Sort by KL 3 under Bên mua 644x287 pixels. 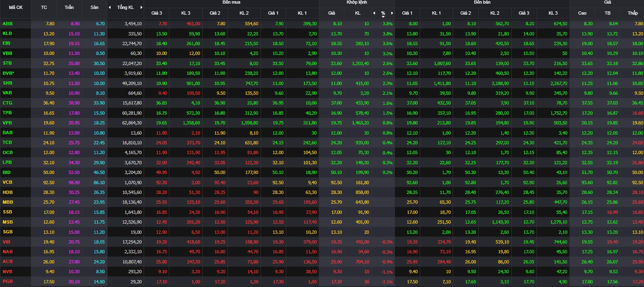click(x=186, y=13)
